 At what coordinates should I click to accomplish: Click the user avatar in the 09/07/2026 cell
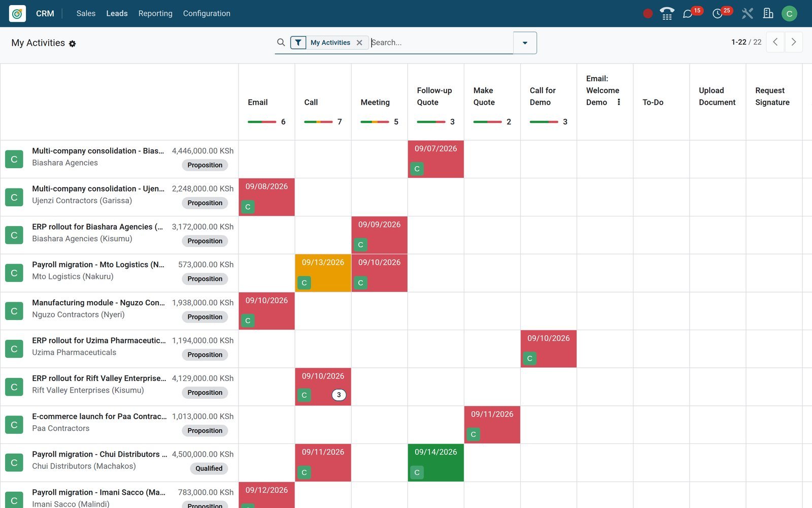pos(417,169)
